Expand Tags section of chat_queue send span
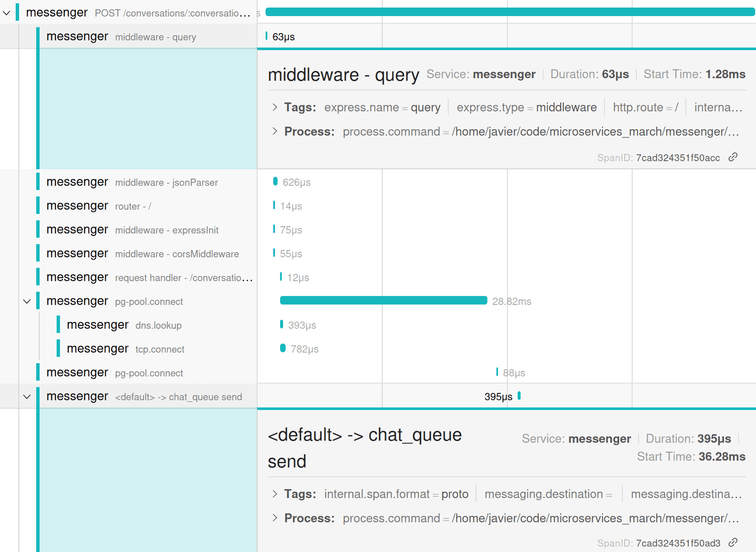Image resolution: width=756 pixels, height=552 pixels. pos(275,494)
